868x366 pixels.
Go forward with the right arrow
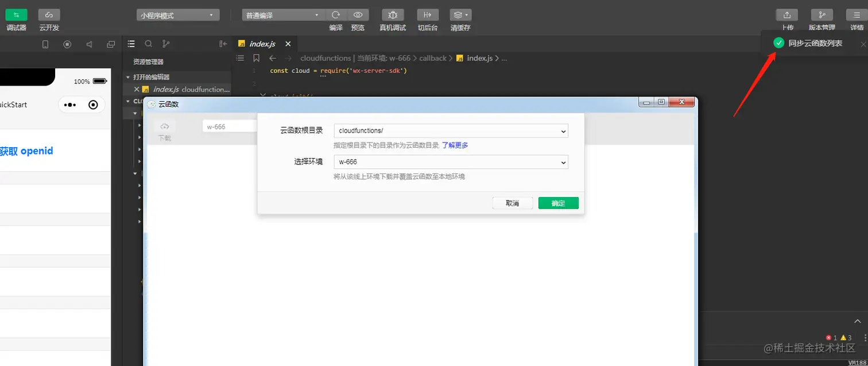[288, 58]
